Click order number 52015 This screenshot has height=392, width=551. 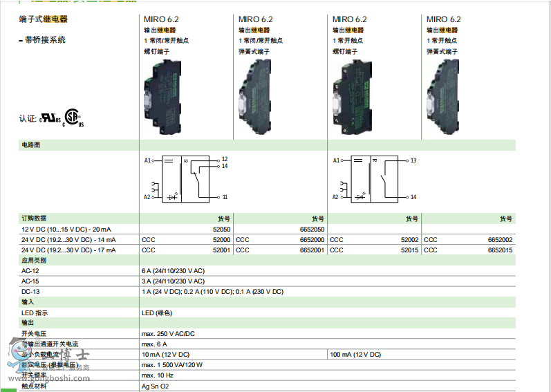(409, 250)
